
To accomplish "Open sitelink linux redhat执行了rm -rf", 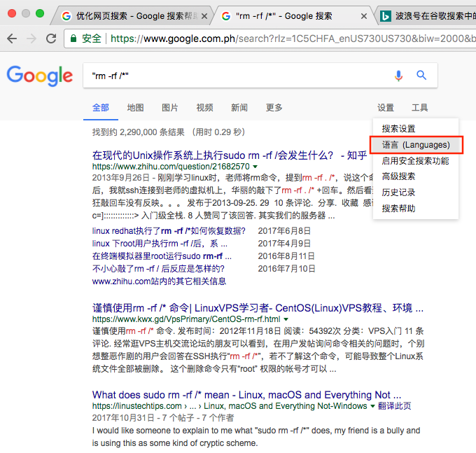I will (x=169, y=231).
